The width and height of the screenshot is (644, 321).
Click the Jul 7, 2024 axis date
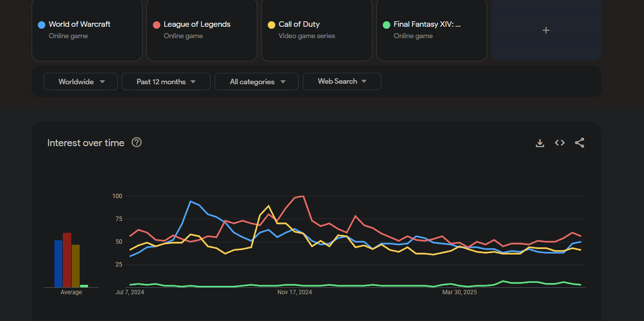point(130,292)
